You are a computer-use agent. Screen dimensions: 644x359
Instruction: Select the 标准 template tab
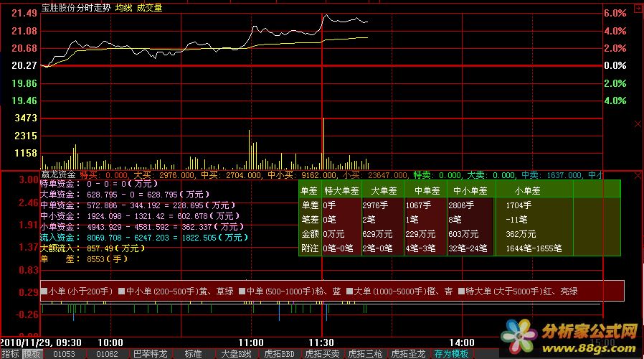[193, 354]
